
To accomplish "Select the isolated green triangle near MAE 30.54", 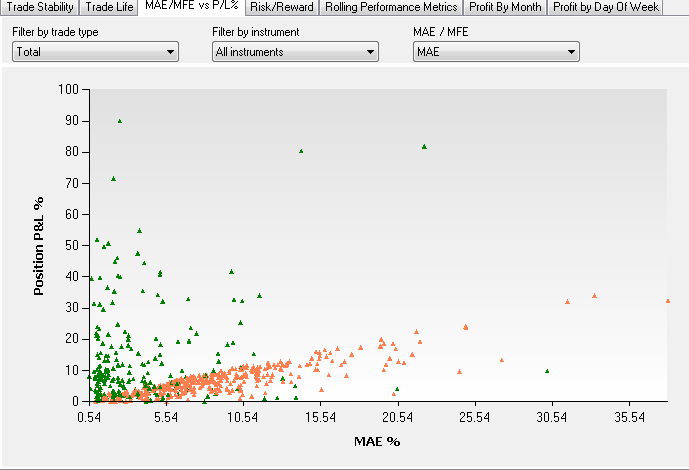I will point(547,371).
